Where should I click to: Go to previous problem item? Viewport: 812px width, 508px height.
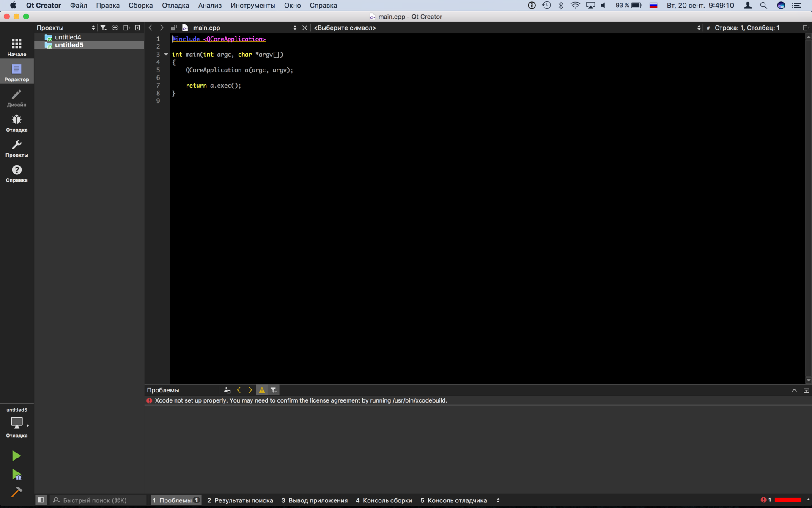(x=239, y=390)
